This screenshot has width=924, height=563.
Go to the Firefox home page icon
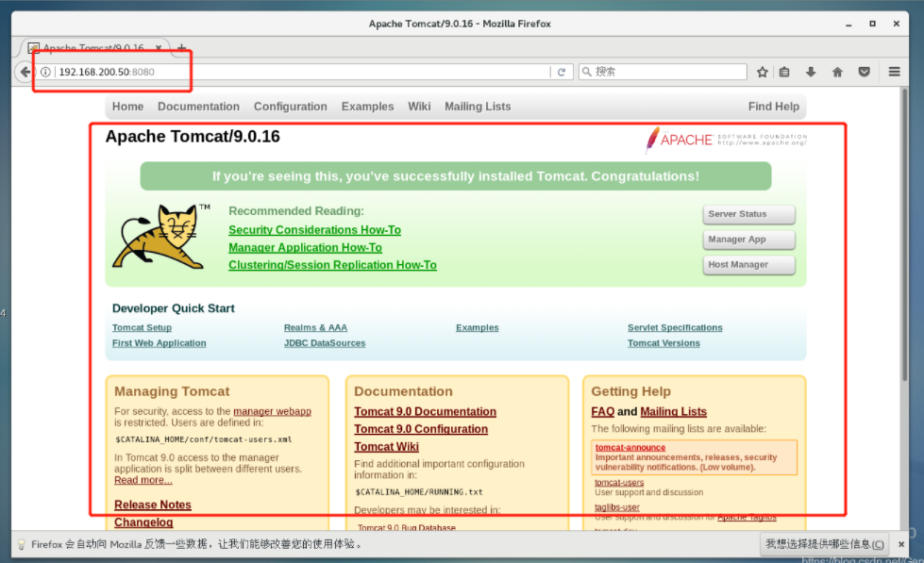837,72
